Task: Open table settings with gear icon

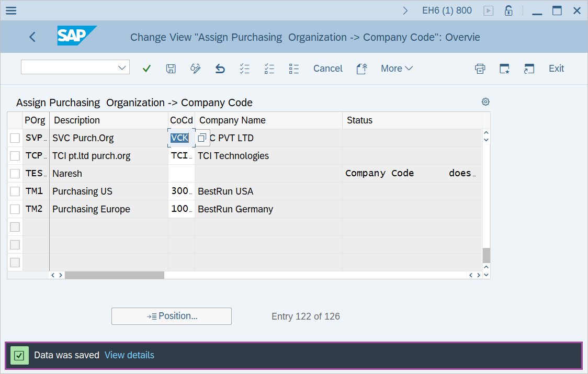Action: pyautogui.click(x=485, y=101)
